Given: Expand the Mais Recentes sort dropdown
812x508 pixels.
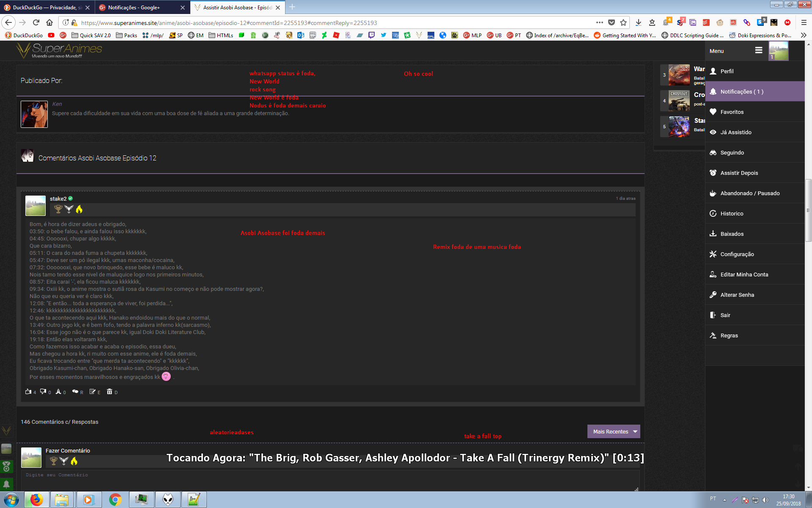Looking at the screenshot, I should point(614,431).
